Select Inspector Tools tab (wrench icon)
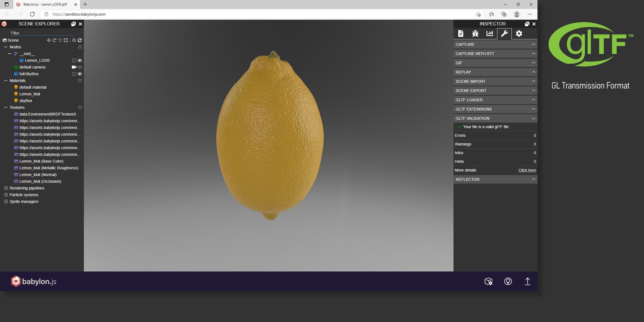The height and width of the screenshot is (322, 644). point(504,34)
